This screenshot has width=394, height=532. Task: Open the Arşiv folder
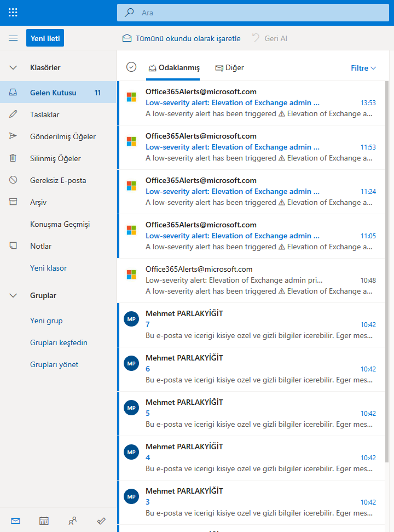[38, 202]
